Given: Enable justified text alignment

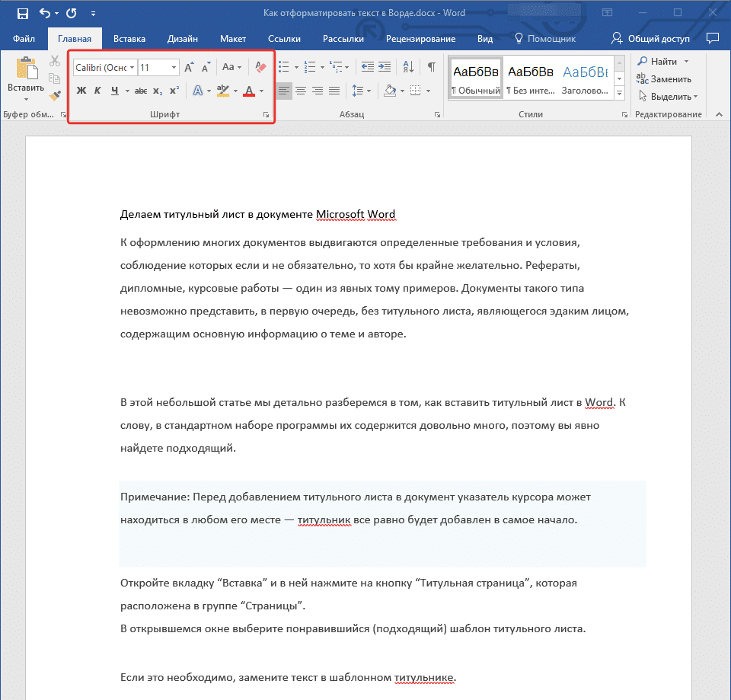Looking at the screenshot, I should pos(334,91).
